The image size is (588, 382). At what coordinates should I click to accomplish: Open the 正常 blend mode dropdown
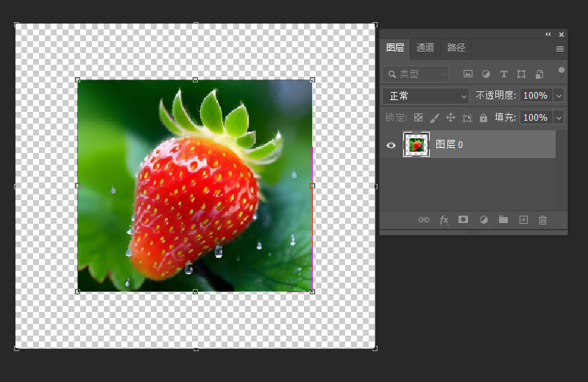point(425,96)
